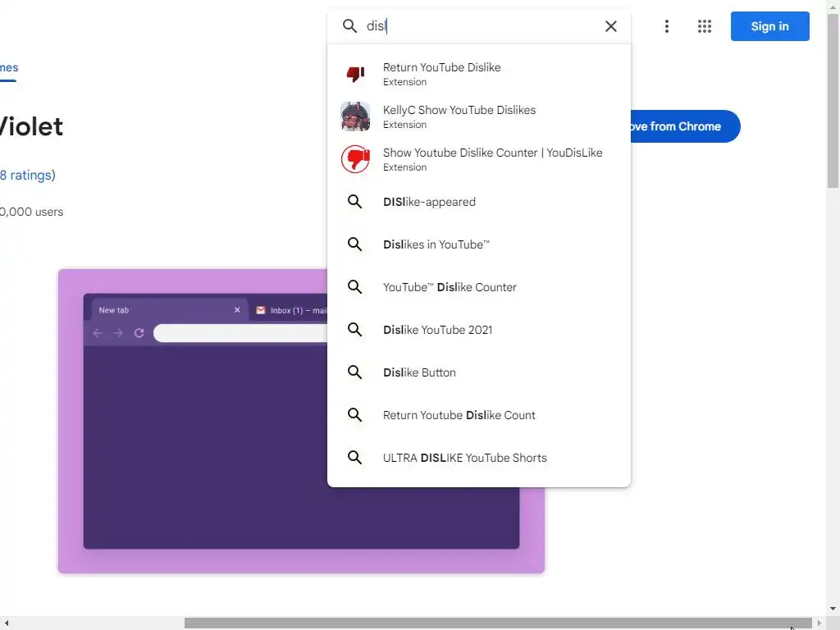Click the YouDisLike red circle icon
Image resolution: width=840 pixels, height=630 pixels.
[x=355, y=159]
